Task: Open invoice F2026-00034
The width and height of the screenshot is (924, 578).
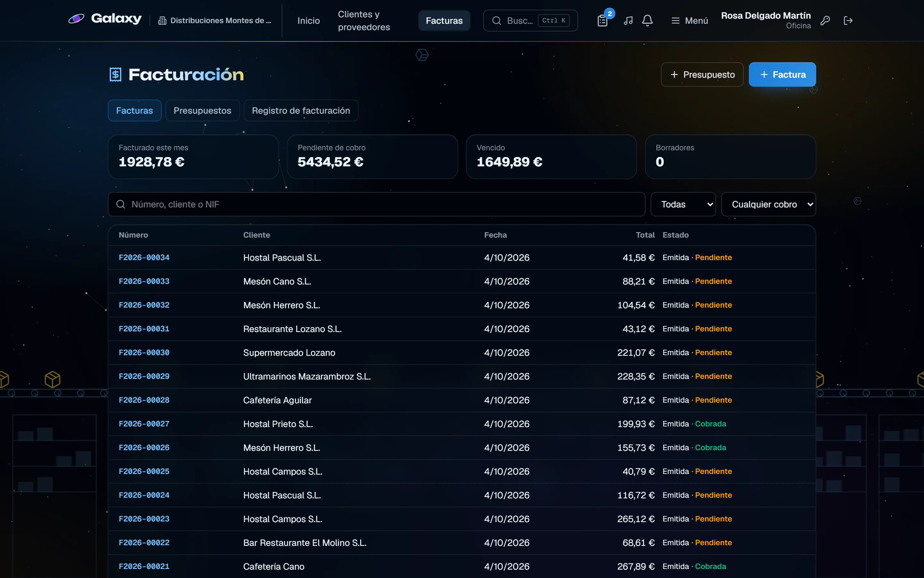Action: pos(144,258)
